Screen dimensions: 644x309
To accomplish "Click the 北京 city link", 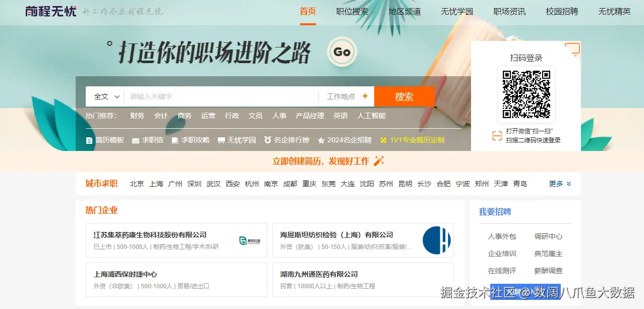I will click(137, 184).
